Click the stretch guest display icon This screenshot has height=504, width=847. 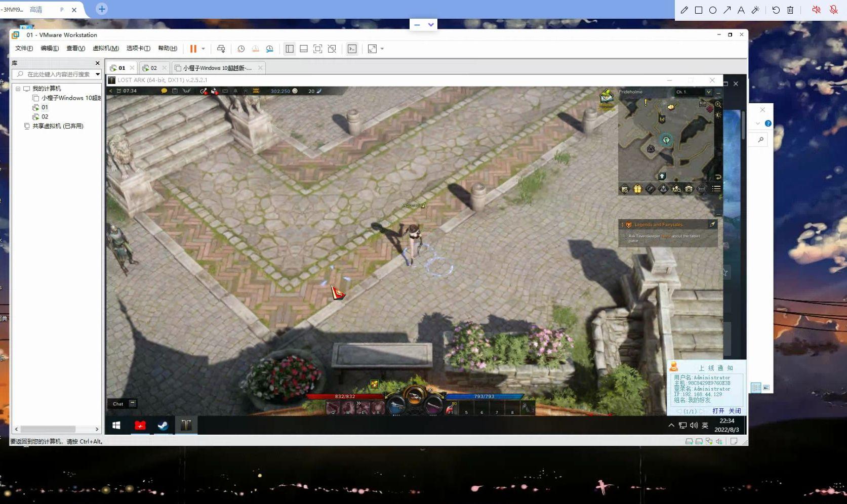[x=372, y=49]
